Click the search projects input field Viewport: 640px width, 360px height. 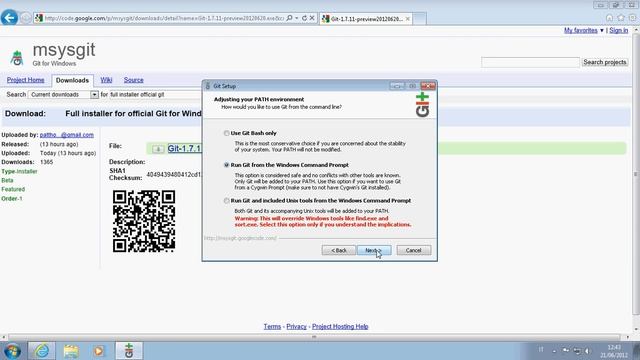coord(530,62)
